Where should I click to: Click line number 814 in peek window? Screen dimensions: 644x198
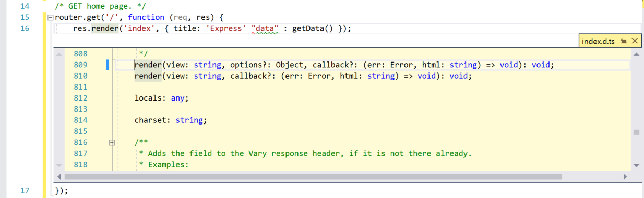pos(80,120)
